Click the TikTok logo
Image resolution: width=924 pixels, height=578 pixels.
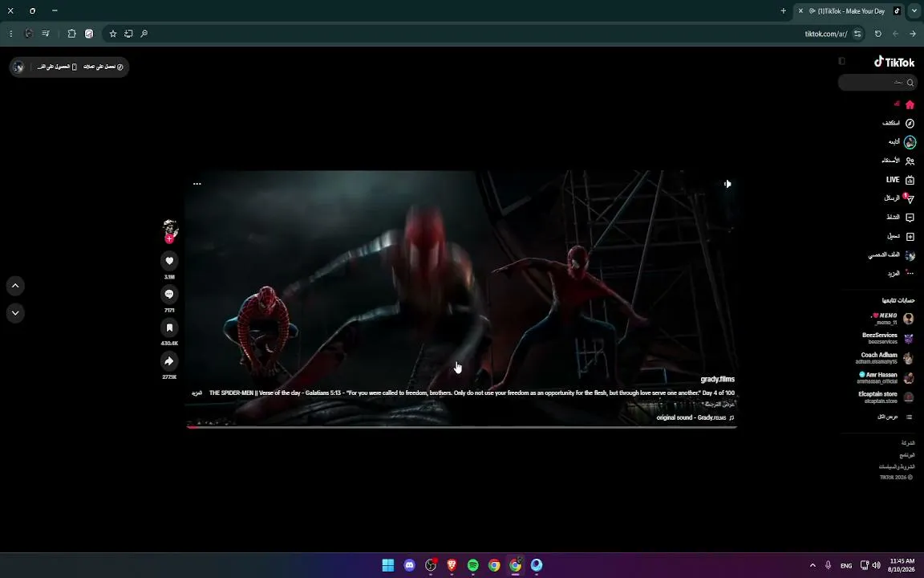tap(894, 62)
